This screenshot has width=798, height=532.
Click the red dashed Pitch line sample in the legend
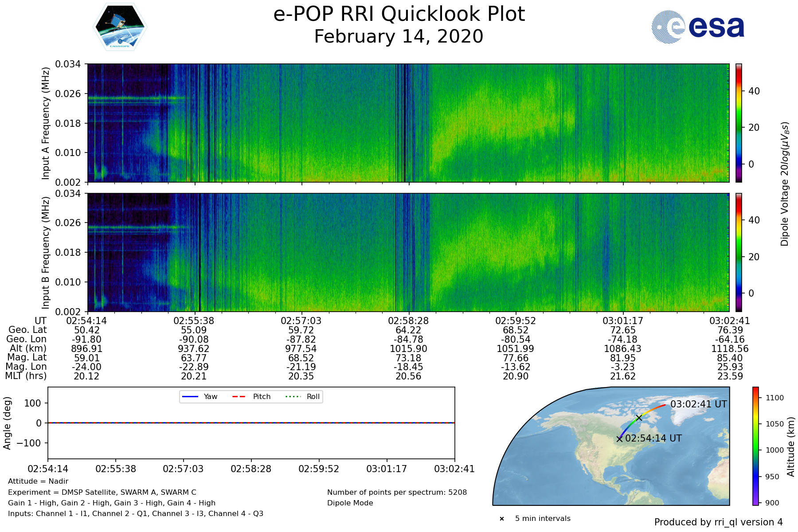tap(239, 397)
